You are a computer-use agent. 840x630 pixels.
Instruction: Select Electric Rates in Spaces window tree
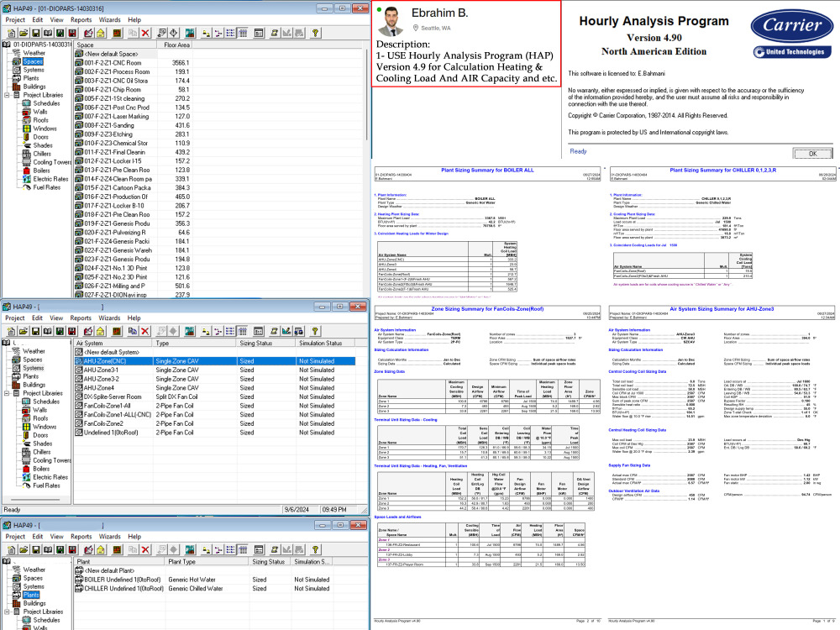[x=50, y=179]
